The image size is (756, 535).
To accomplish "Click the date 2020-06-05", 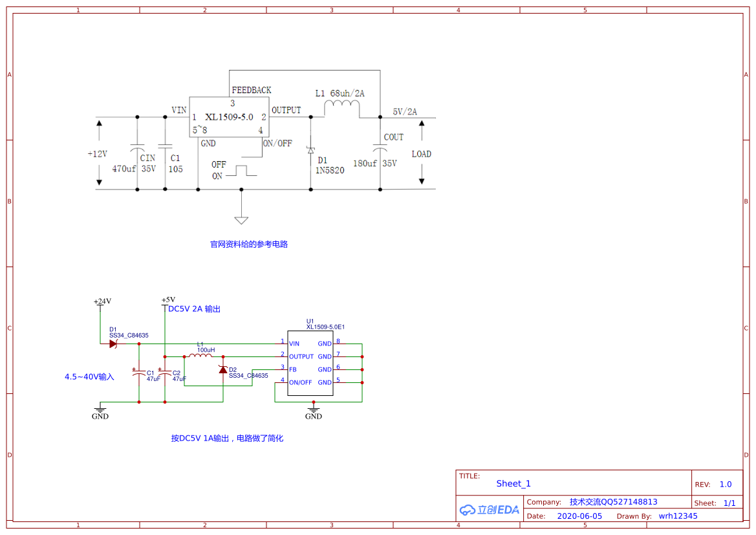I will (579, 516).
